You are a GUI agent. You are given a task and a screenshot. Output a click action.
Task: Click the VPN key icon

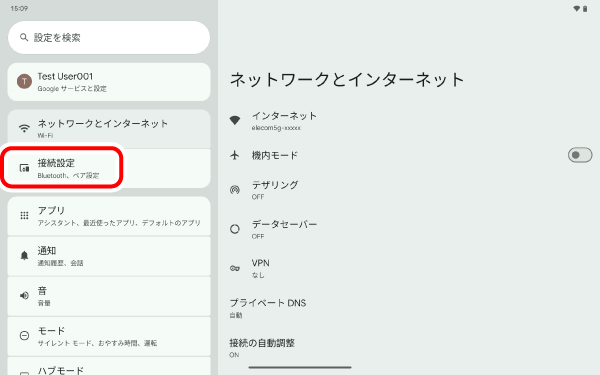(x=235, y=268)
